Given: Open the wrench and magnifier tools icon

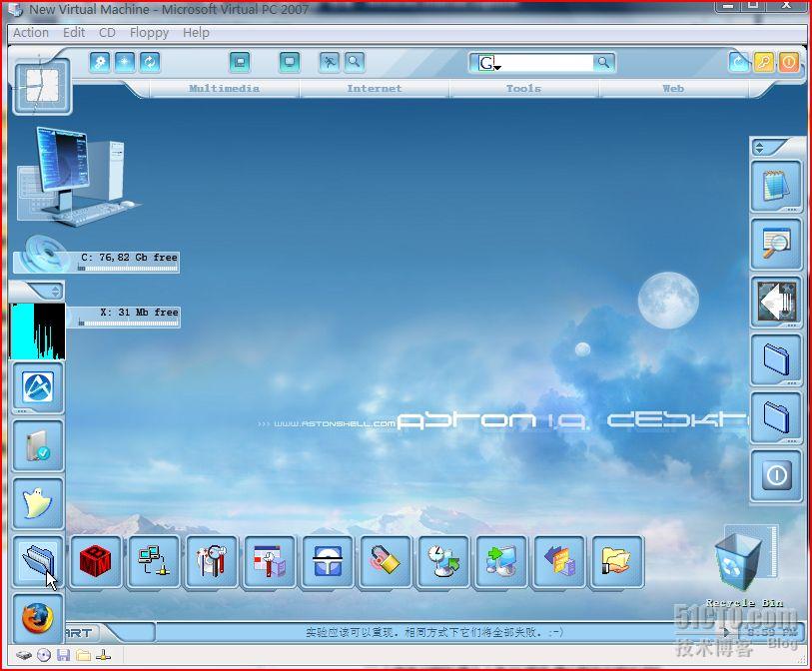Looking at the screenshot, I should (x=212, y=562).
